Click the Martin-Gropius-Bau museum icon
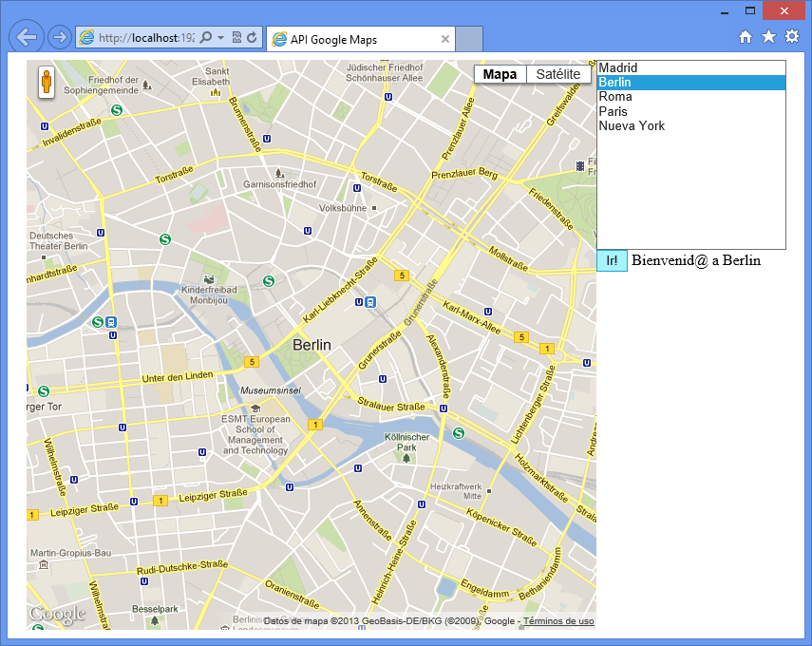 tap(44, 564)
